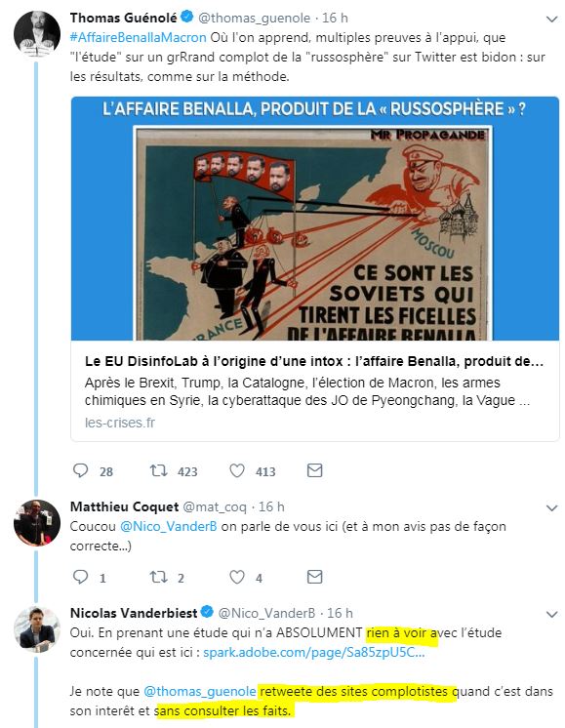The height and width of the screenshot is (728, 565).
Task: Open Matthieu Coquet's display name profile
Action: pyautogui.click(x=124, y=506)
